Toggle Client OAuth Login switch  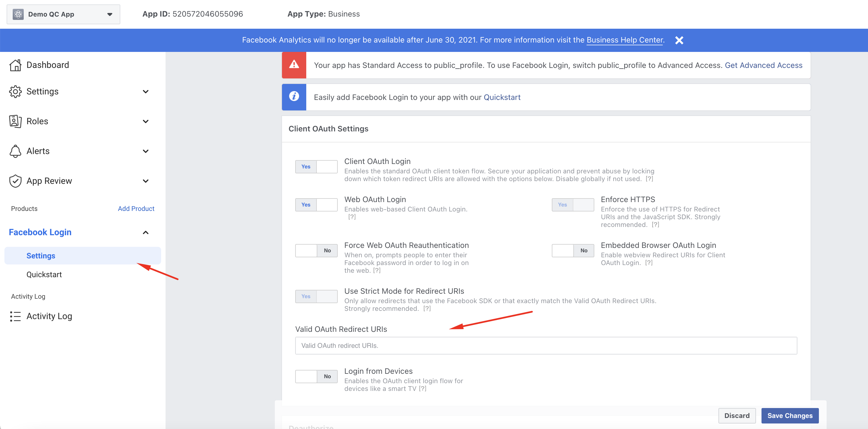tap(316, 167)
